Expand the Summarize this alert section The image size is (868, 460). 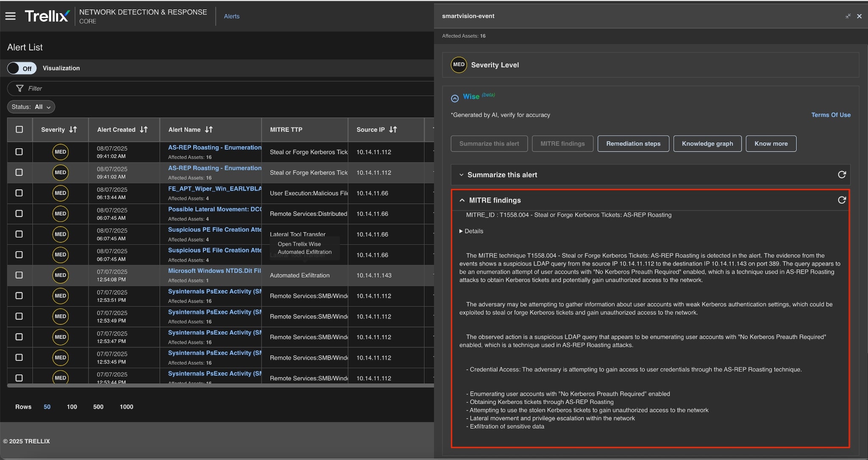(462, 175)
